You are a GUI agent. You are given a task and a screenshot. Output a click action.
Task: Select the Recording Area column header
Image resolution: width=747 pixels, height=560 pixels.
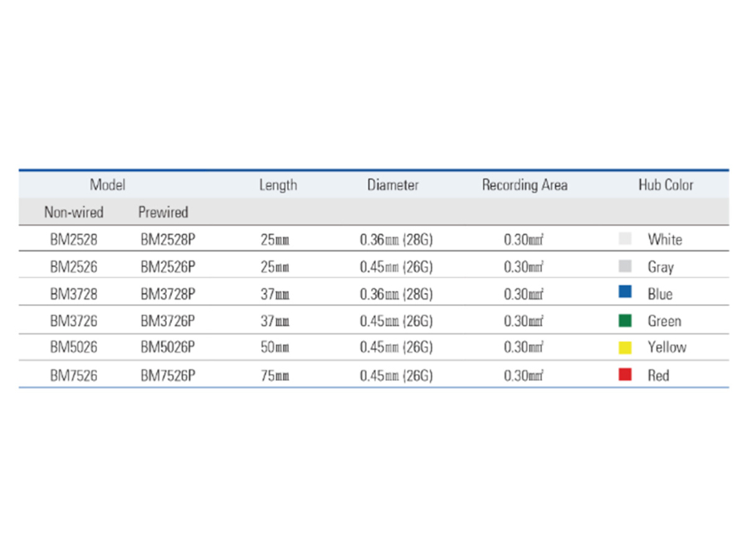point(525,185)
